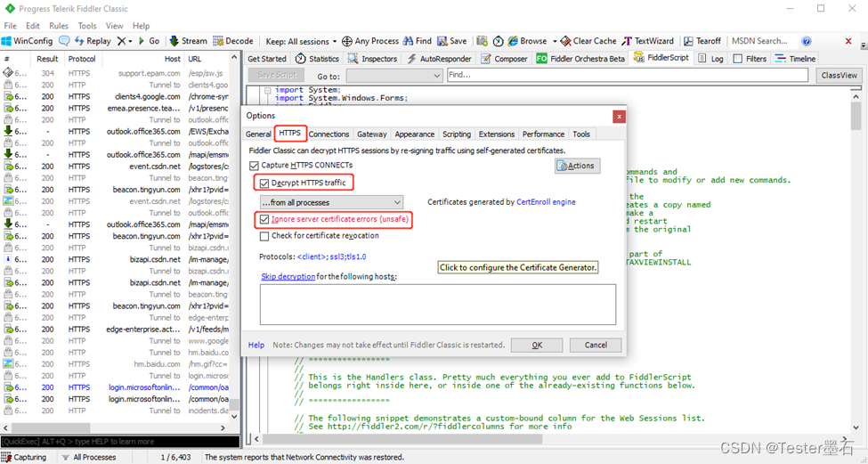This screenshot has height=464, width=868.
Task: Open the File menu
Action: [x=10, y=26]
